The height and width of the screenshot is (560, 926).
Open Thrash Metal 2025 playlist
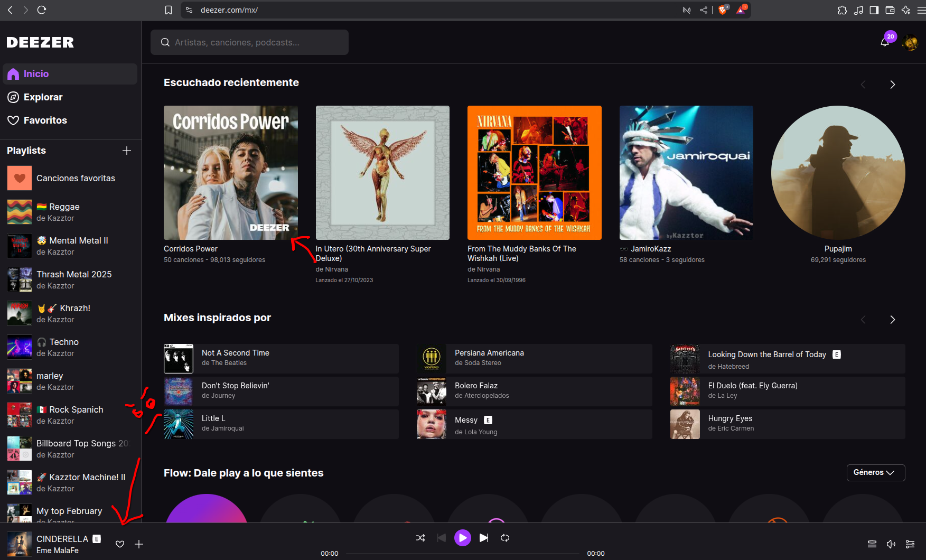[x=70, y=279]
